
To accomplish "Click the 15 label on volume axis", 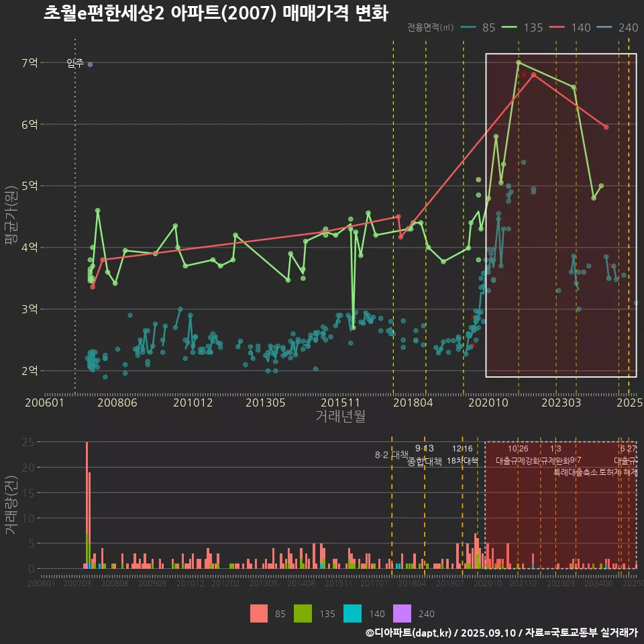I will tap(28, 493).
